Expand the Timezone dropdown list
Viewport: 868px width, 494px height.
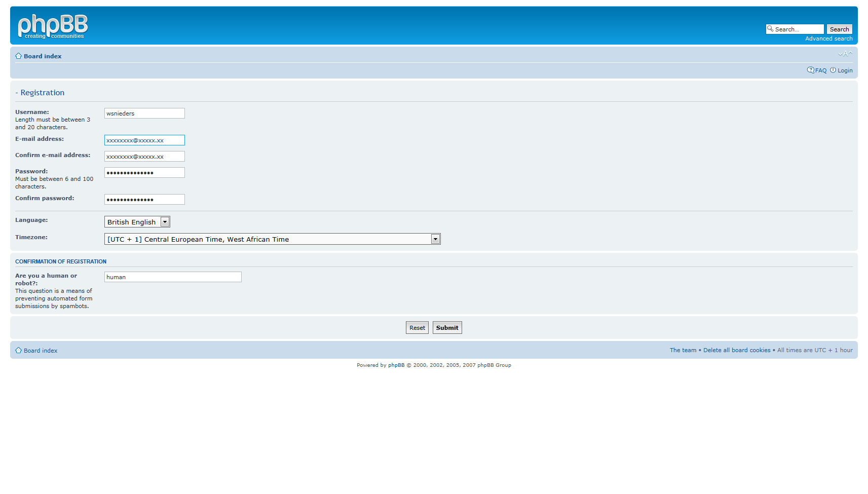click(x=435, y=239)
